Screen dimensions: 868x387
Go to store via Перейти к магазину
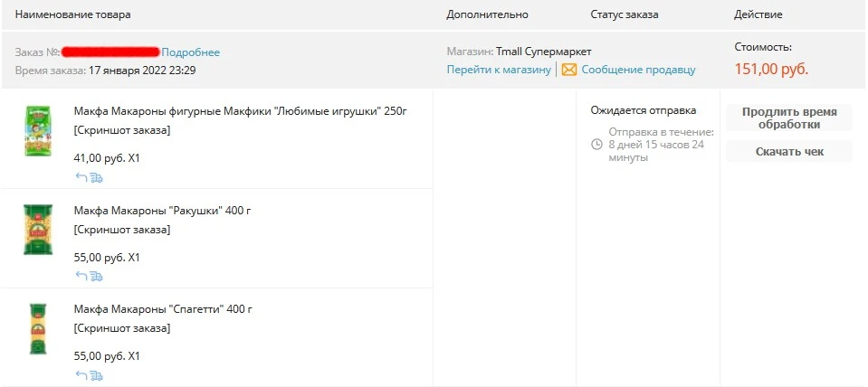click(499, 70)
